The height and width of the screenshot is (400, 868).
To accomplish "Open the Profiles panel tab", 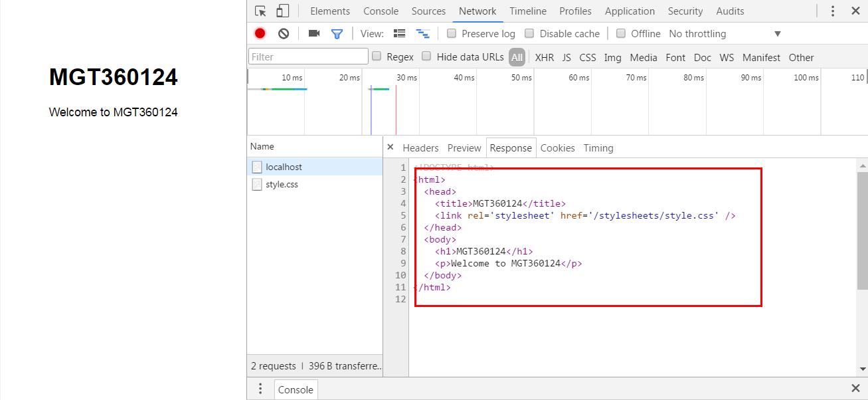I will click(x=575, y=11).
